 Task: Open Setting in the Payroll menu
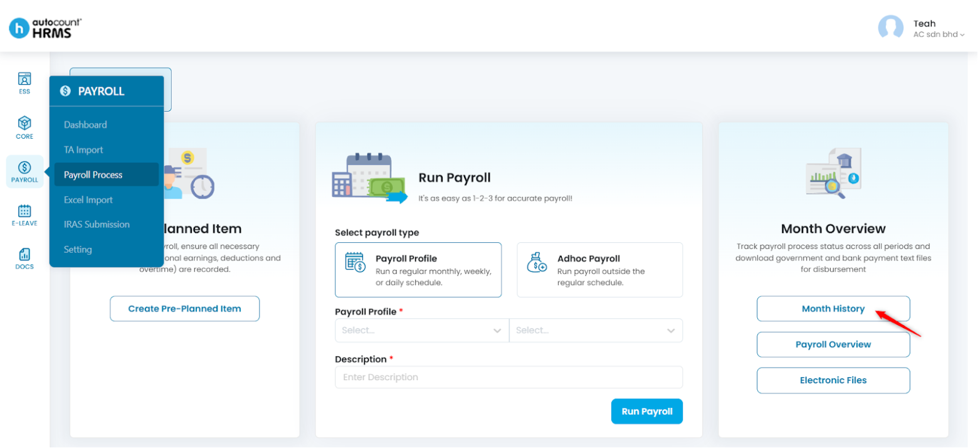78,249
